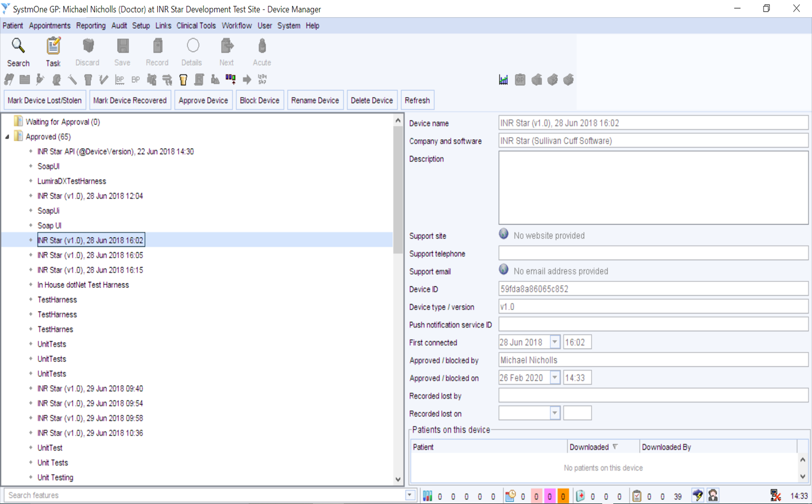This screenshot has width=812, height=504.
Task: Click the Next toolbar icon
Action: 227,46
